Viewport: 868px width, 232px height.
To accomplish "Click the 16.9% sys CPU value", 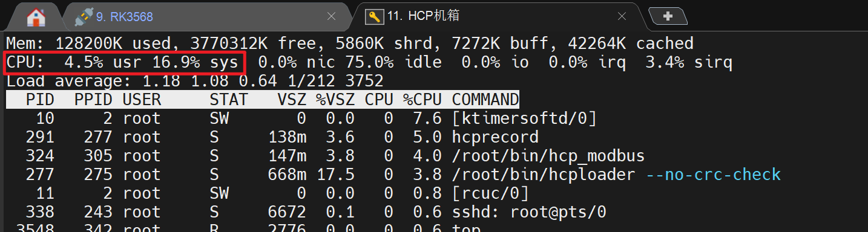I will [x=195, y=62].
